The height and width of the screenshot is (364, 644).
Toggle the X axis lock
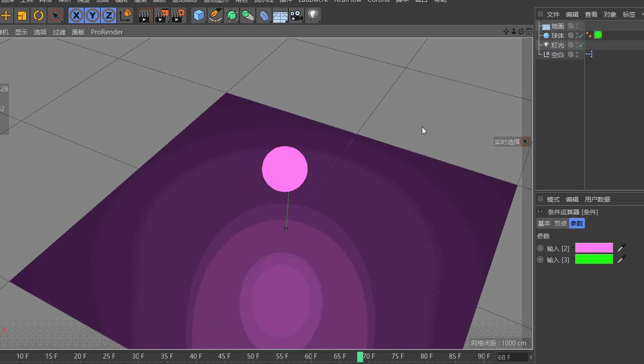tap(76, 16)
